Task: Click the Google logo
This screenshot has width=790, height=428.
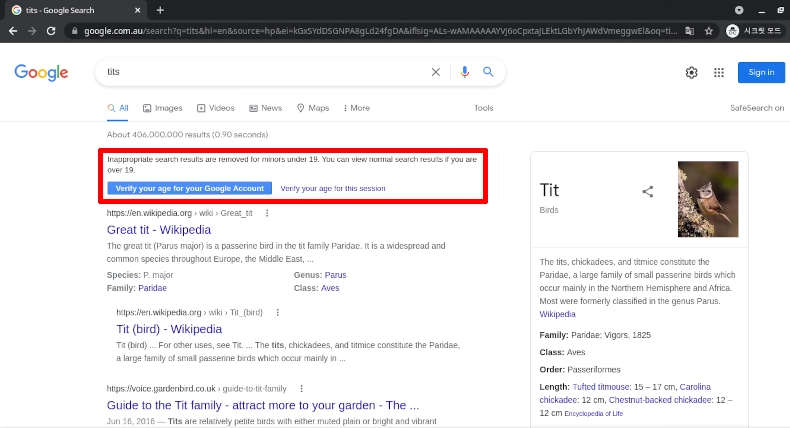Action: (x=41, y=72)
